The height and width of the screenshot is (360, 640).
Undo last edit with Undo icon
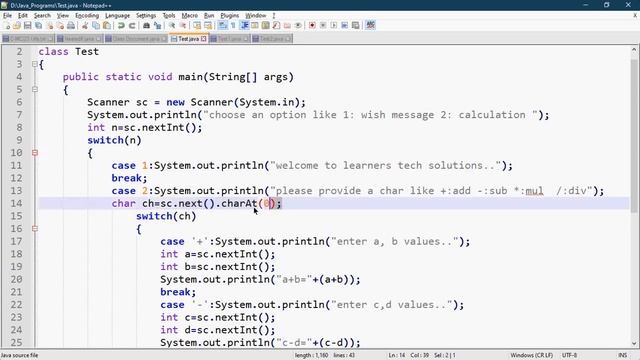(121, 25)
